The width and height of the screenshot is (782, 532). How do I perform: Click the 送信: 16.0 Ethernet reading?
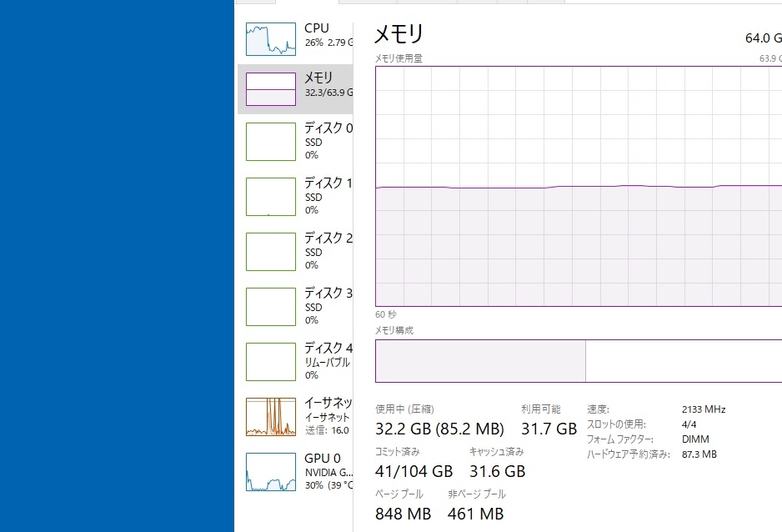point(327,430)
